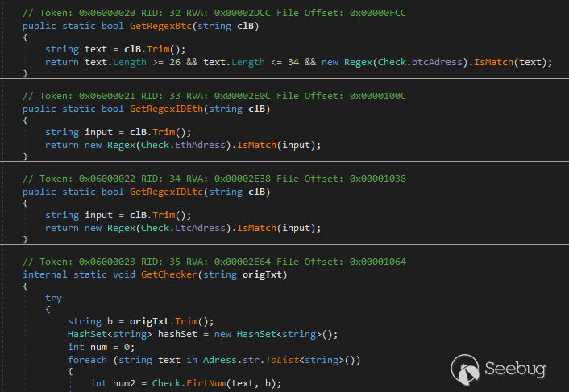Viewport: 569px width, 392px height.
Task: Click the clB parameter in GetRegexBtc signature
Action: tap(245, 26)
